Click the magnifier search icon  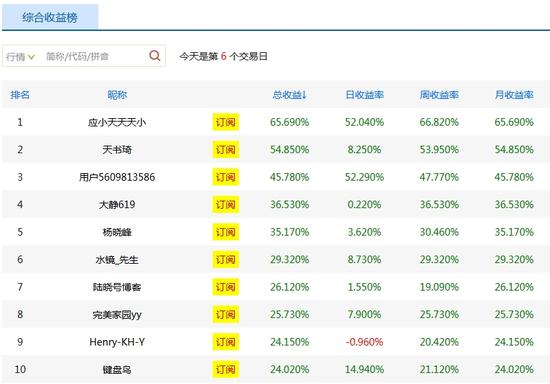click(x=155, y=55)
